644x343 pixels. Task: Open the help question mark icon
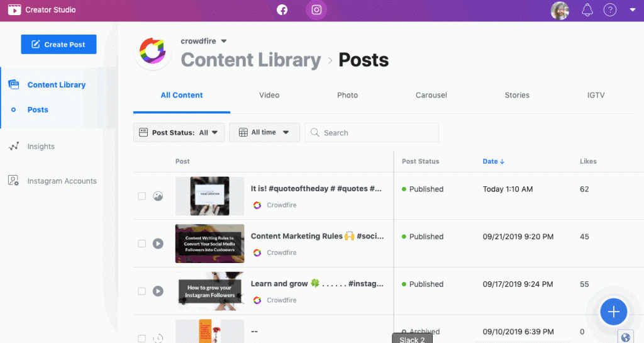coord(609,10)
